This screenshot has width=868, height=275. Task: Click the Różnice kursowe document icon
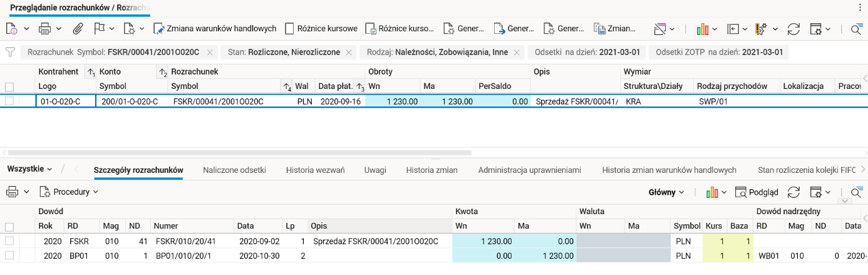click(289, 29)
